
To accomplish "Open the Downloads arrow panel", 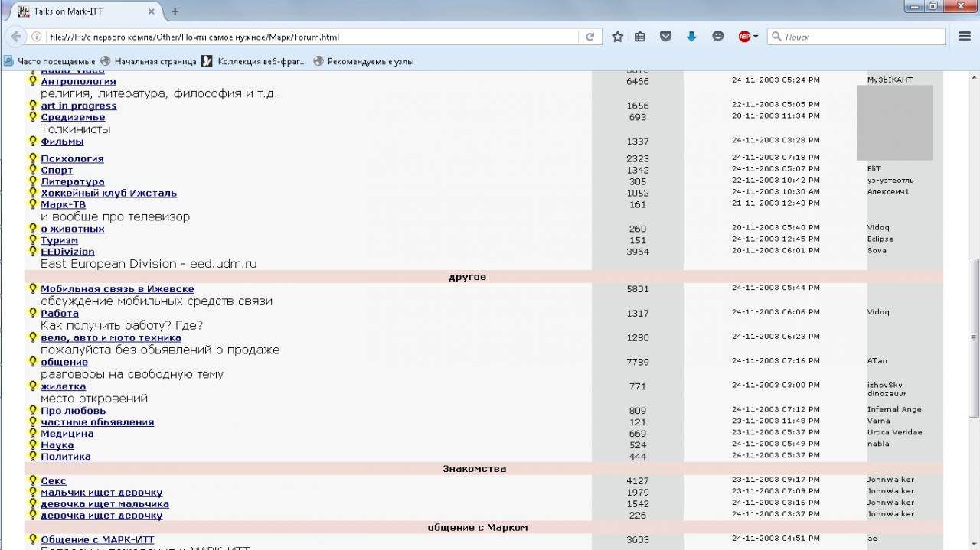I will [x=691, y=37].
